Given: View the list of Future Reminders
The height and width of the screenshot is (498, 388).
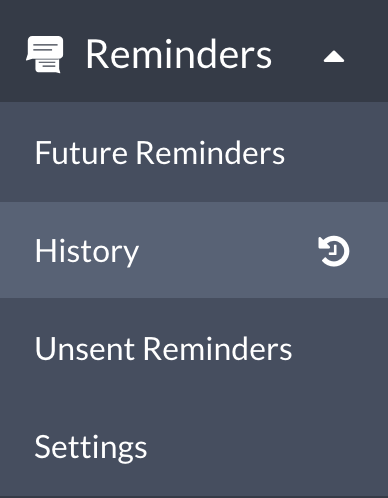Looking at the screenshot, I should [x=194, y=152].
